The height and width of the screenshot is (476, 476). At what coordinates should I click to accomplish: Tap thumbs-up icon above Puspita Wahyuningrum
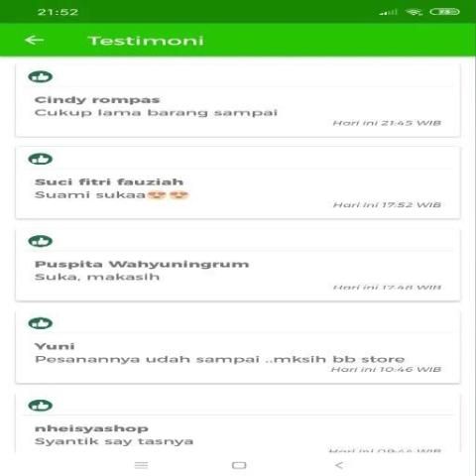41,241
